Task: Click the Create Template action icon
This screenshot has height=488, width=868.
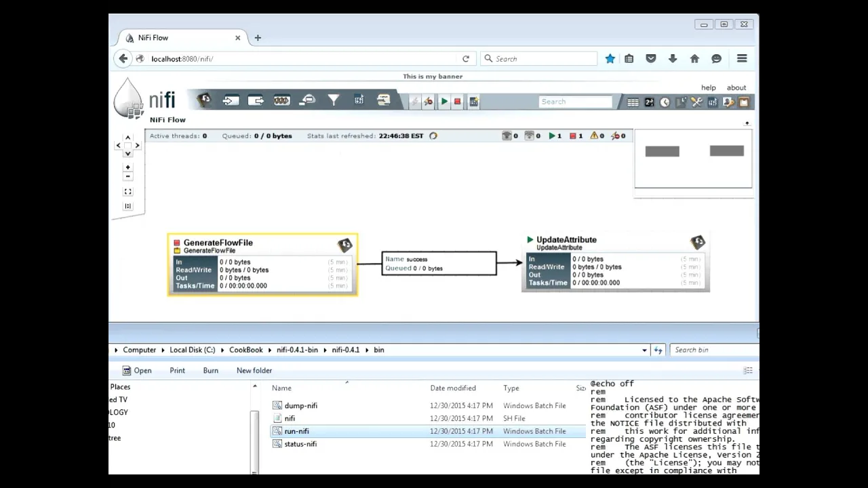Action: pyautogui.click(x=473, y=102)
